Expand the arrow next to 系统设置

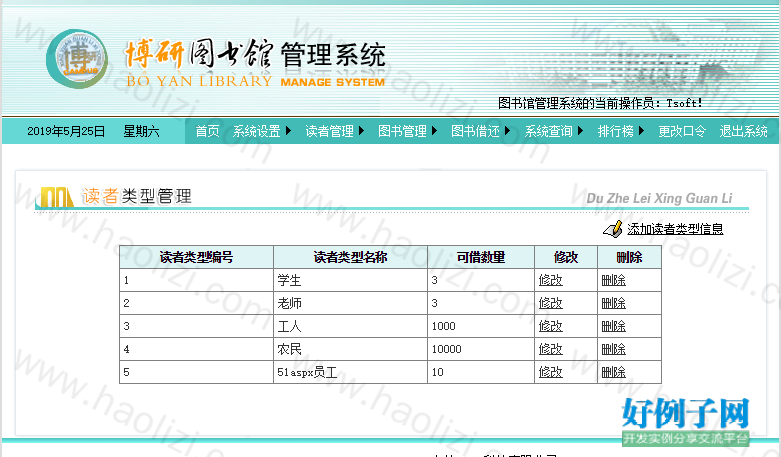pos(288,131)
